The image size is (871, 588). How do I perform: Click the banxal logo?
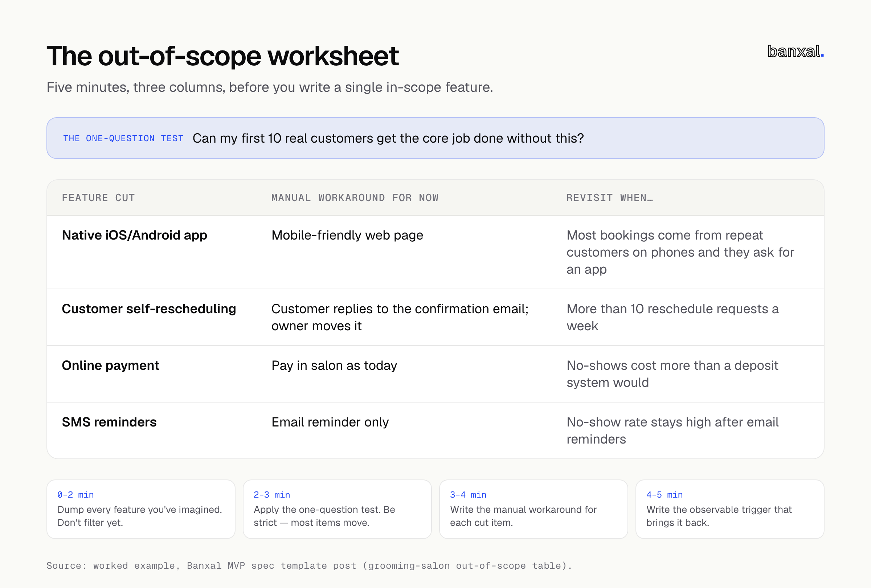click(x=795, y=51)
